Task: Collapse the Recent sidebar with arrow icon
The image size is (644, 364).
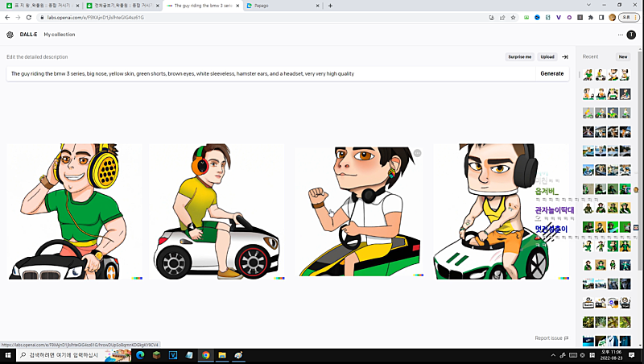Action: (x=565, y=56)
